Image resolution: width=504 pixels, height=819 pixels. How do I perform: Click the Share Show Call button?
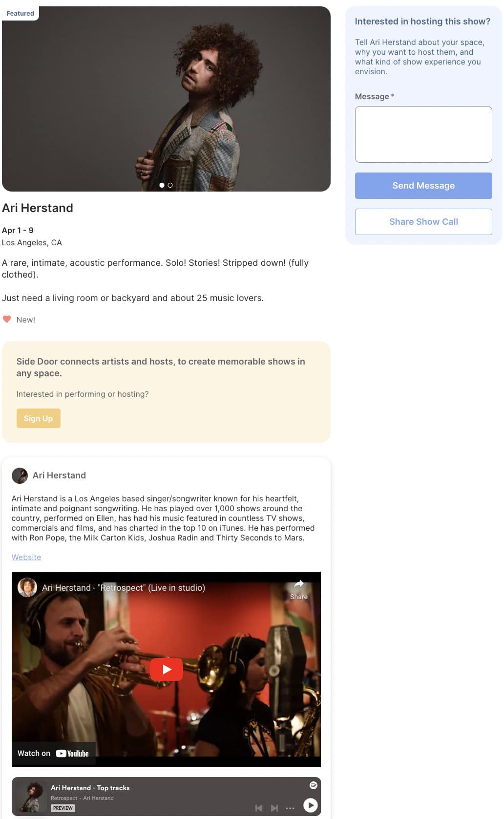[x=423, y=222]
